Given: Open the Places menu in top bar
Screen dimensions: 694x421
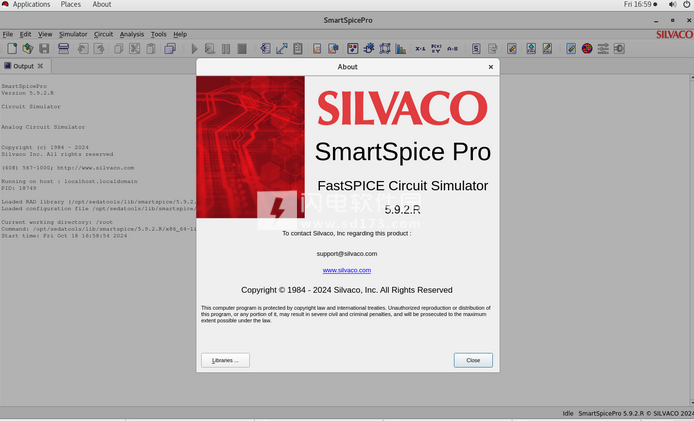Looking at the screenshot, I should coord(71,4).
